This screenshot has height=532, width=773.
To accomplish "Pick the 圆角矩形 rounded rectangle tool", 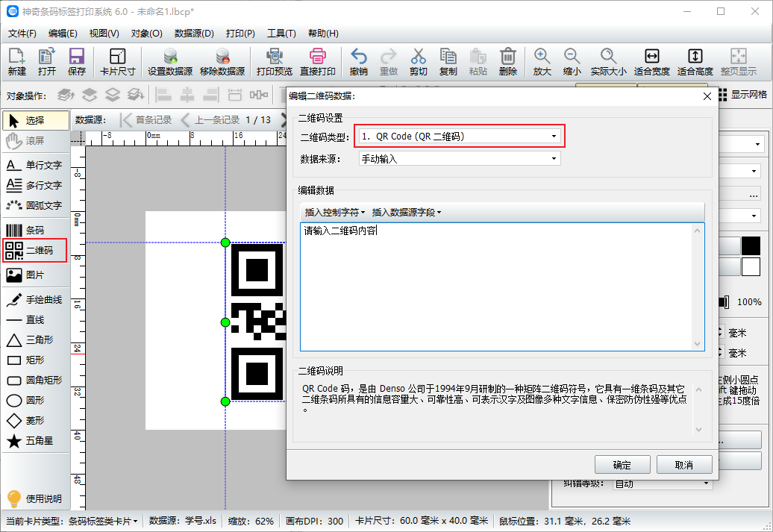I will pos(34,380).
